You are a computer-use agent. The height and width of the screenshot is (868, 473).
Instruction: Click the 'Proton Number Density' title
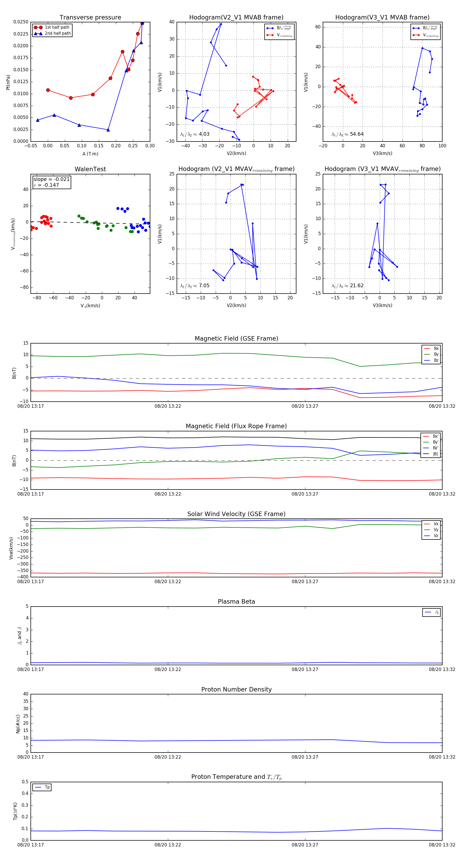[x=236, y=689]
